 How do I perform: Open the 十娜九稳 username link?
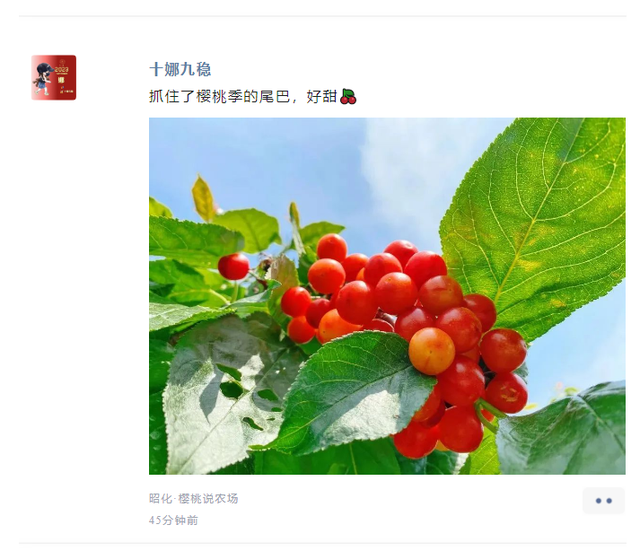point(180,69)
